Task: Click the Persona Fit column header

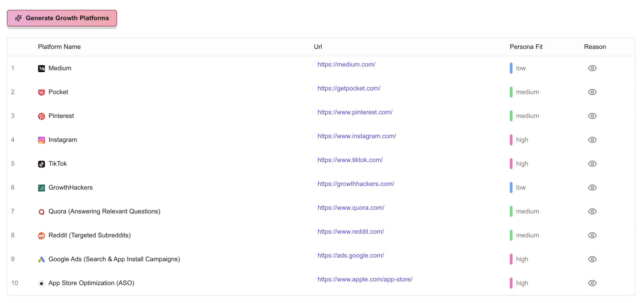Action: [526, 47]
